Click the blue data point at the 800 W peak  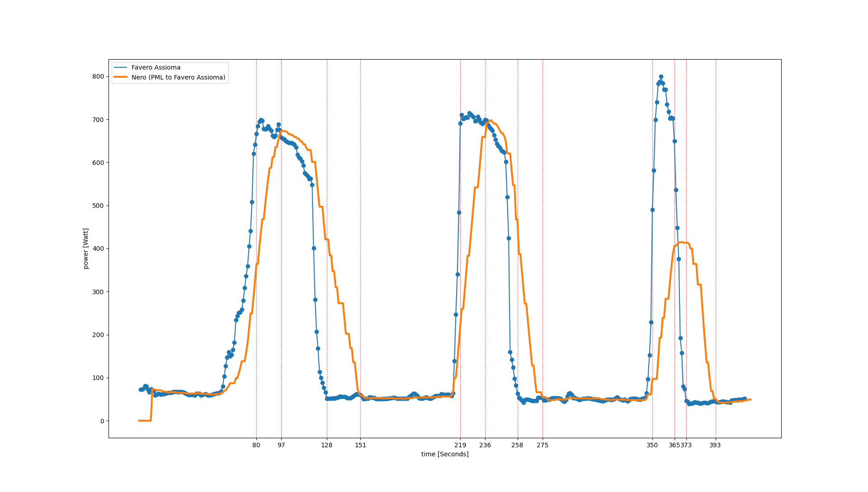click(661, 77)
